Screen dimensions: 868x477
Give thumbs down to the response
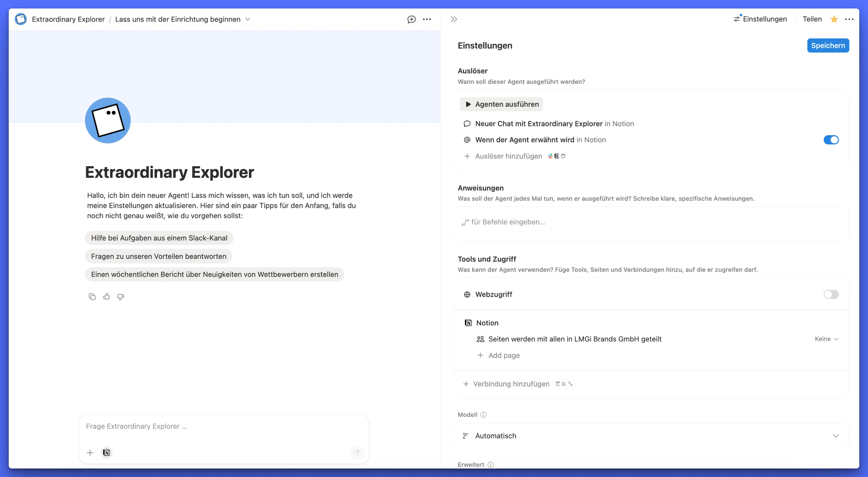coord(121,297)
